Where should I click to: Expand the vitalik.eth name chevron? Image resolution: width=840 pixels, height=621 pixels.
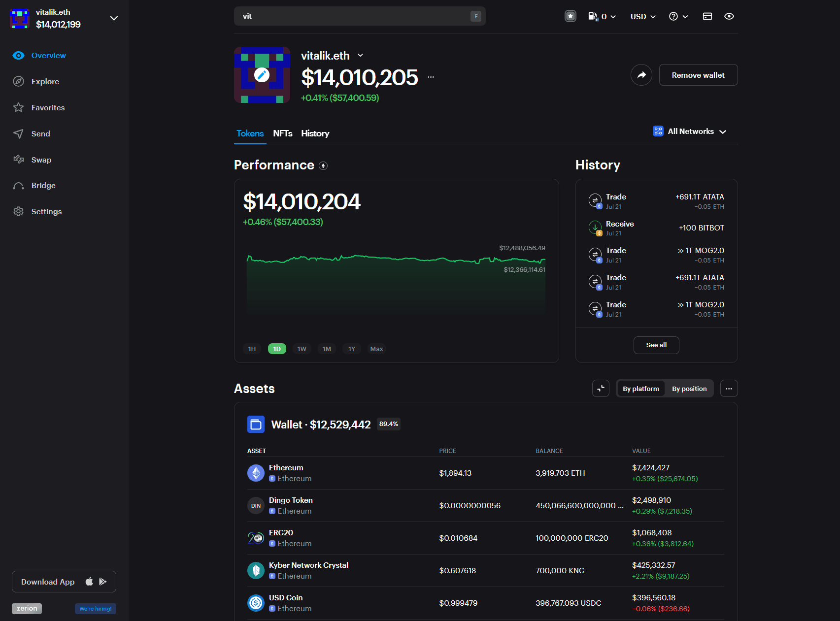tap(360, 55)
